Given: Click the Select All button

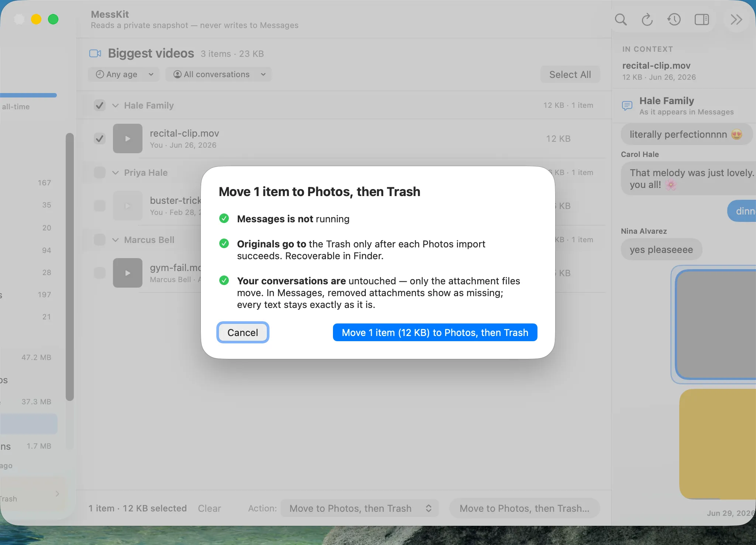Looking at the screenshot, I should coord(570,75).
